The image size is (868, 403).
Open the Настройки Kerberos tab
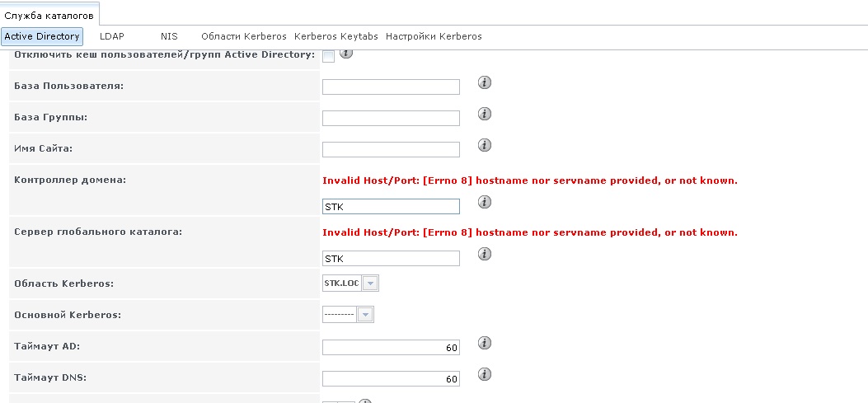point(434,36)
